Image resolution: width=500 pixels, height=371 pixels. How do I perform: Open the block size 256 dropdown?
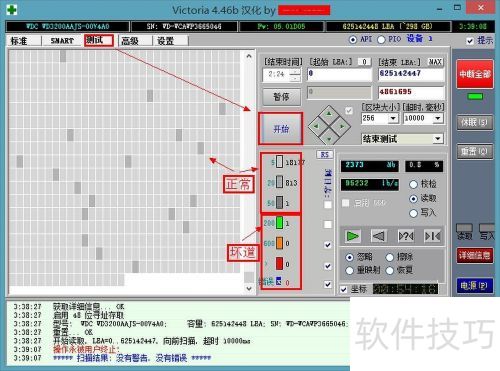[x=393, y=118]
